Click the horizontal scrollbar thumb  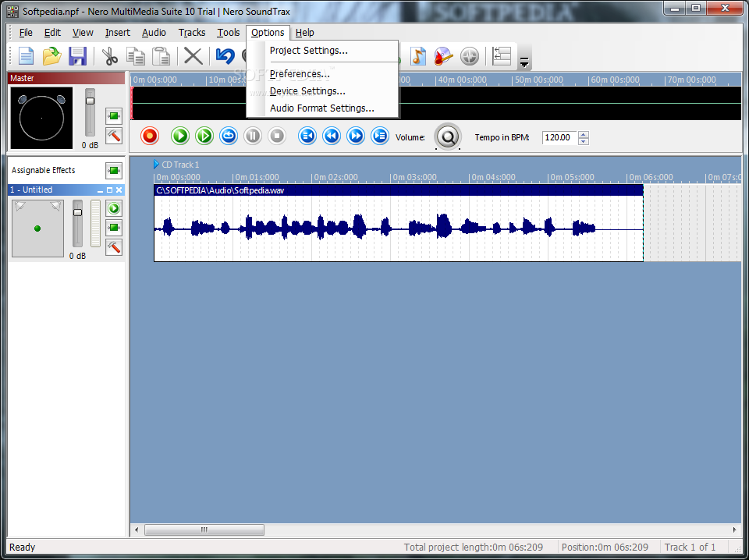coord(204,530)
